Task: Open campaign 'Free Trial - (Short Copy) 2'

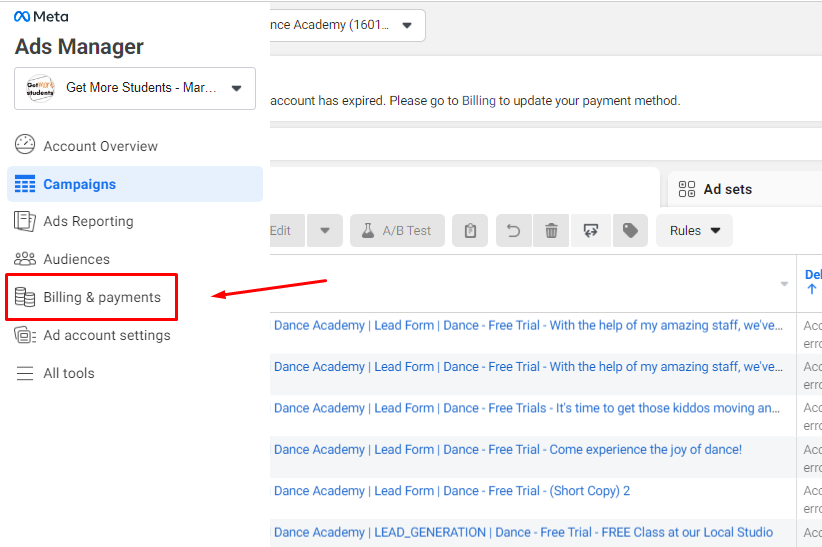Action: tap(452, 491)
